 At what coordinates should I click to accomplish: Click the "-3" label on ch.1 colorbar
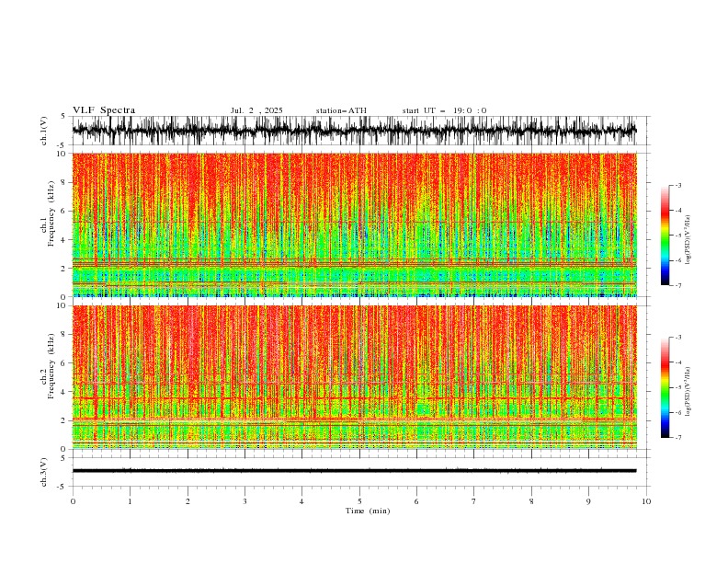point(678,185)
